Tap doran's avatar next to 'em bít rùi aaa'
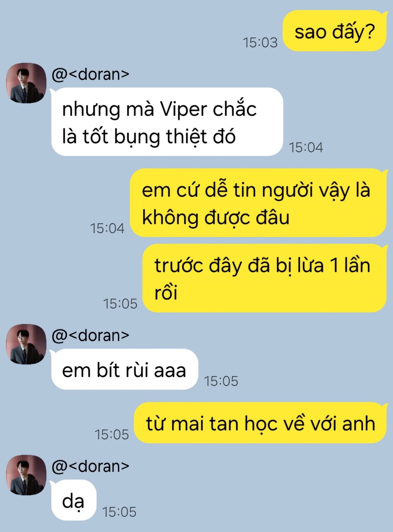 [26, 344]
